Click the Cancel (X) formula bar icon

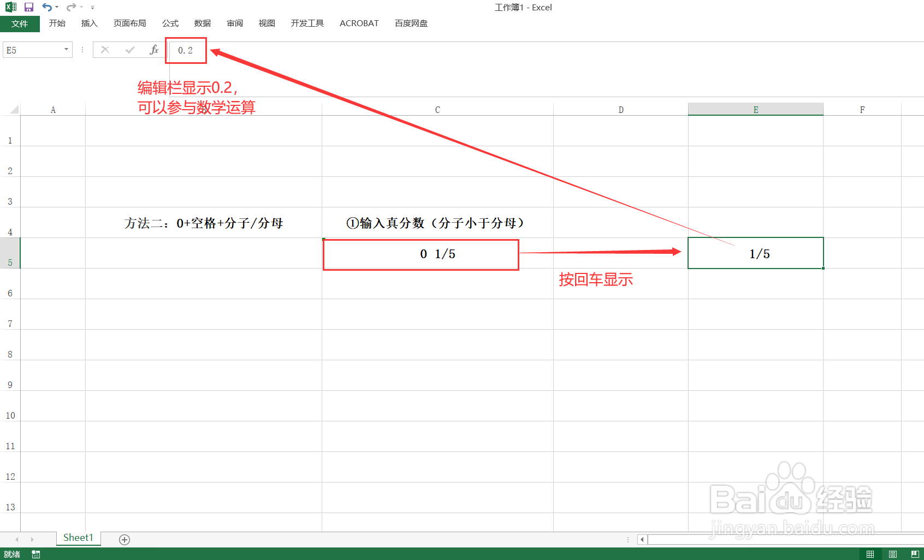[105, 50]
